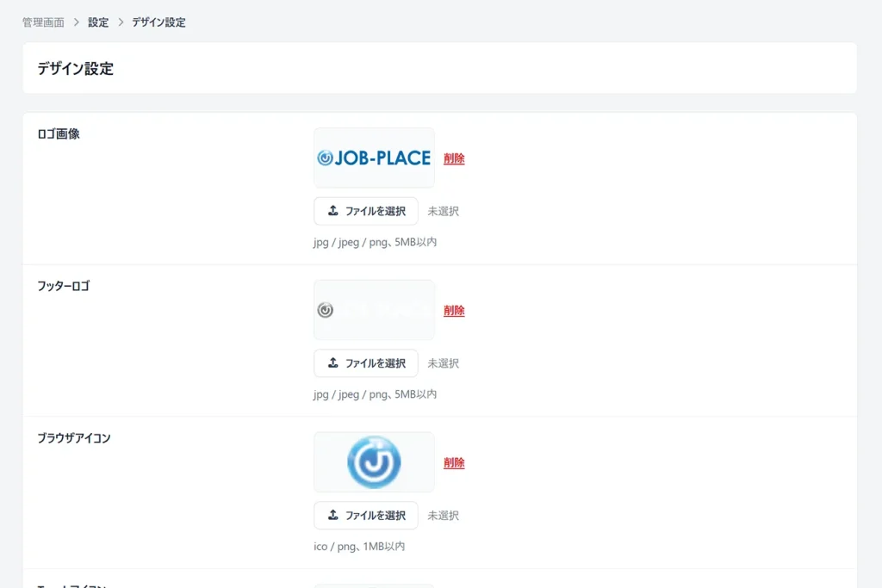
Task: Choose a file for フッターロゴ
Action: [365, 363]
